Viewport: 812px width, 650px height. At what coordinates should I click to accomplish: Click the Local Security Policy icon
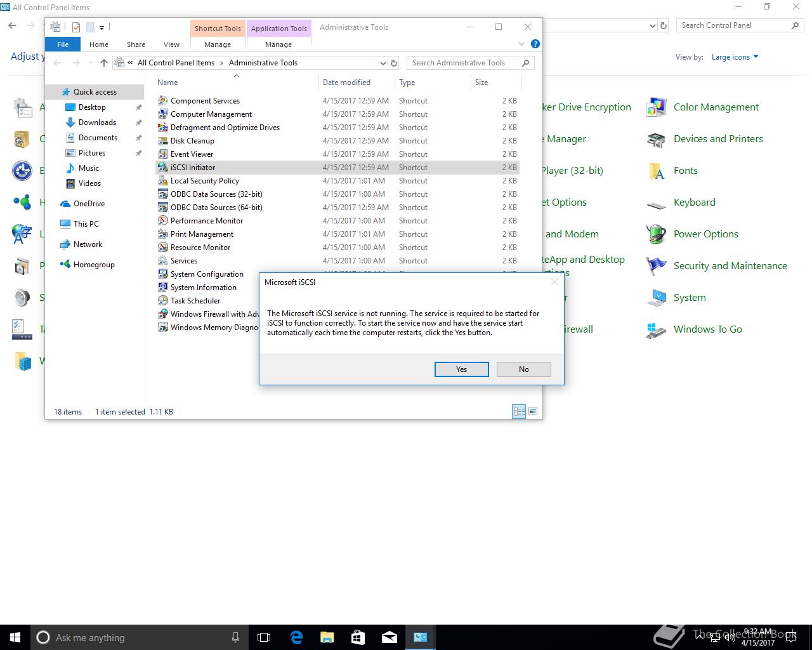point(163,181)
